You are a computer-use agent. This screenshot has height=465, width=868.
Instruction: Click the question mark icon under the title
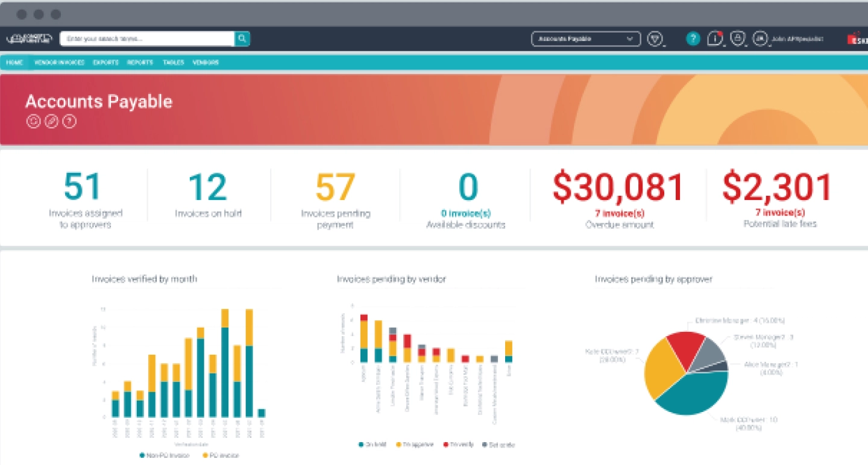click(x=70, y=122)
